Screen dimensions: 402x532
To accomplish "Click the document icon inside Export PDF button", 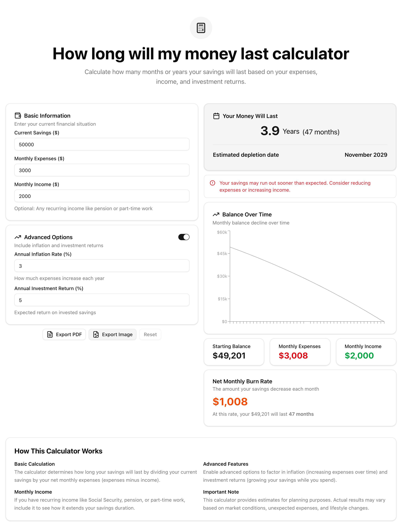I will click(x=50, y=334).
